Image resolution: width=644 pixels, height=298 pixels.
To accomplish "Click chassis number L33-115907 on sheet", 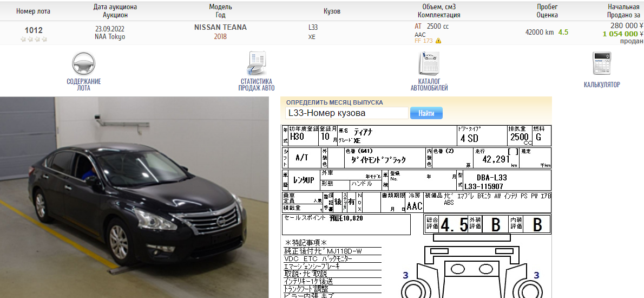I will coord(485,186).
